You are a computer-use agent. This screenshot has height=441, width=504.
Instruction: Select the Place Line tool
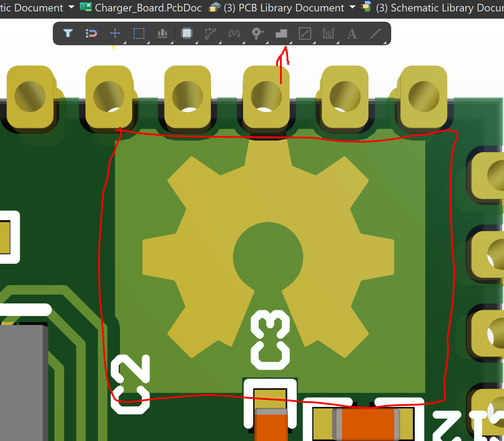tap(376, 33)
